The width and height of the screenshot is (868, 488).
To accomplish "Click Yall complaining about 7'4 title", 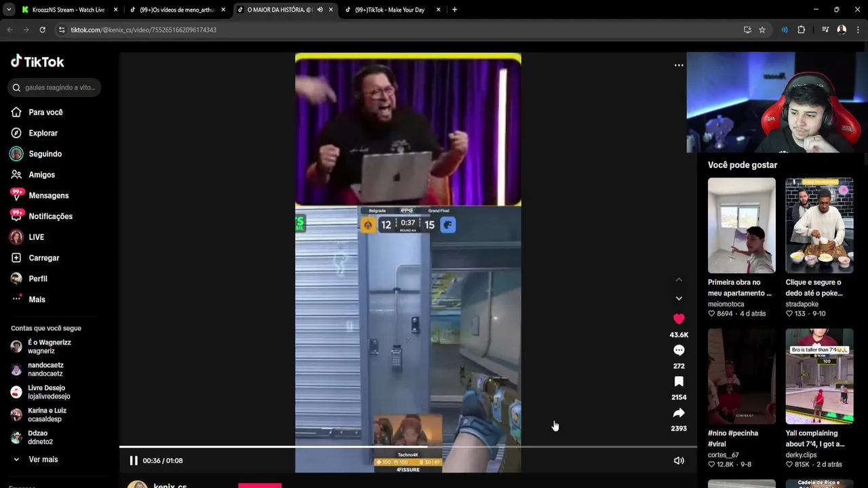I will click(x=815, y=439).
